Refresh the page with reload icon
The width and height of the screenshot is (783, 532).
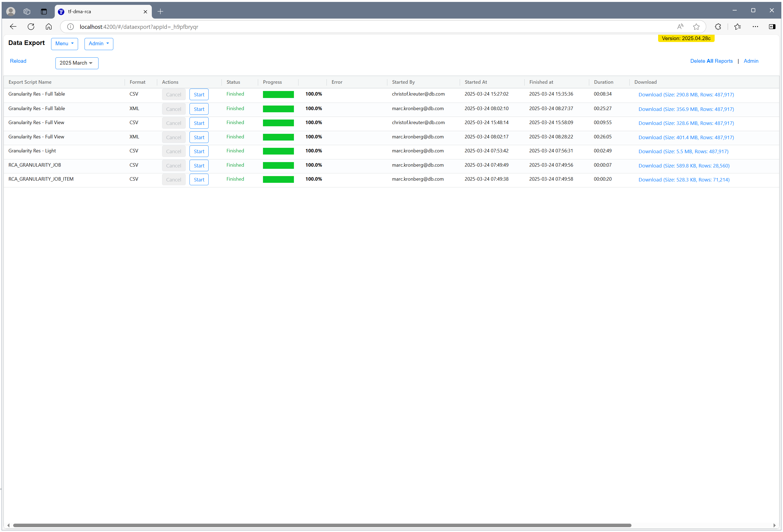coord(31,27)
